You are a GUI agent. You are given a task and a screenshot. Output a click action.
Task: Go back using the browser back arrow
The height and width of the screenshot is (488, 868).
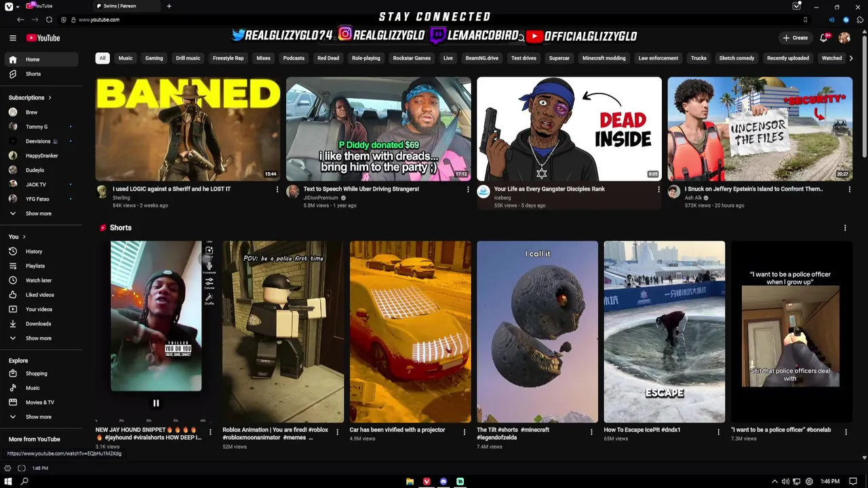click(20, 20)
